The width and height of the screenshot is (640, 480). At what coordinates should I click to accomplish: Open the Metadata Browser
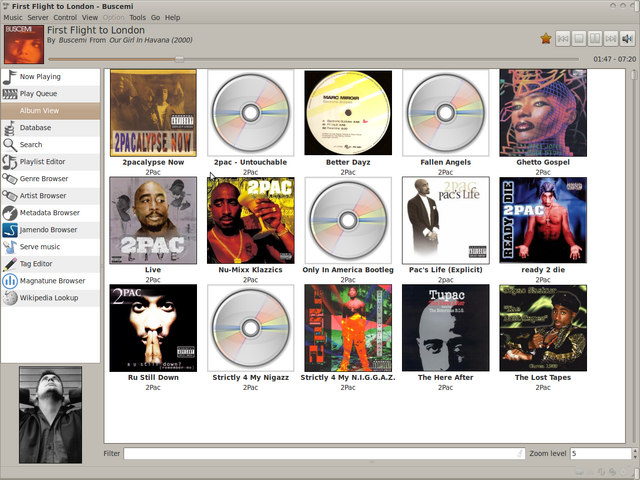(x=50, y=213)
